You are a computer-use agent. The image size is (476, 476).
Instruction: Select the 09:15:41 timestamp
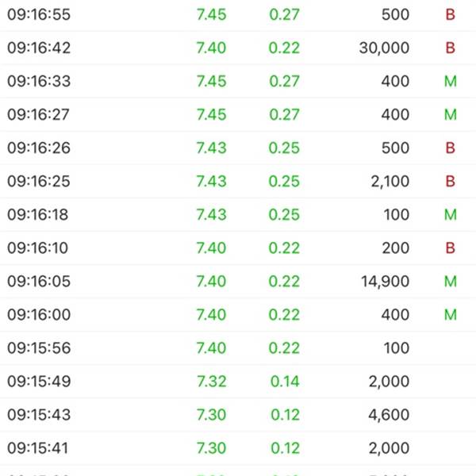pos(38,448)
